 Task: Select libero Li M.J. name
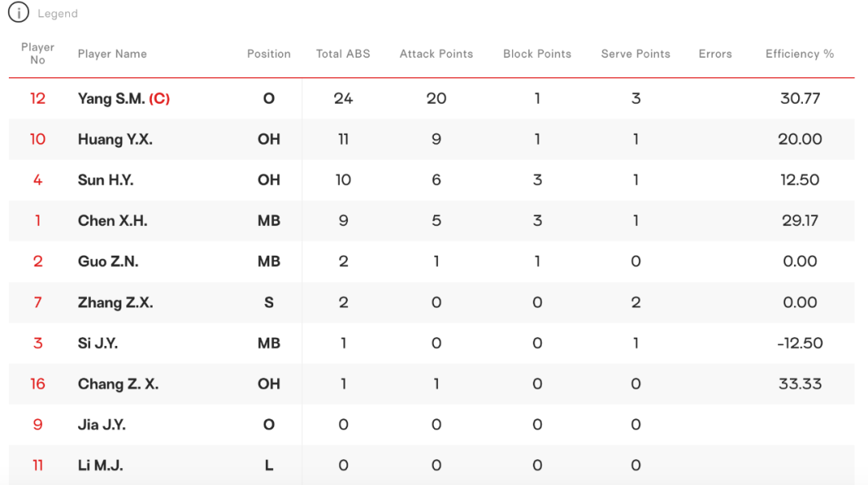click(x=100, y=466)
